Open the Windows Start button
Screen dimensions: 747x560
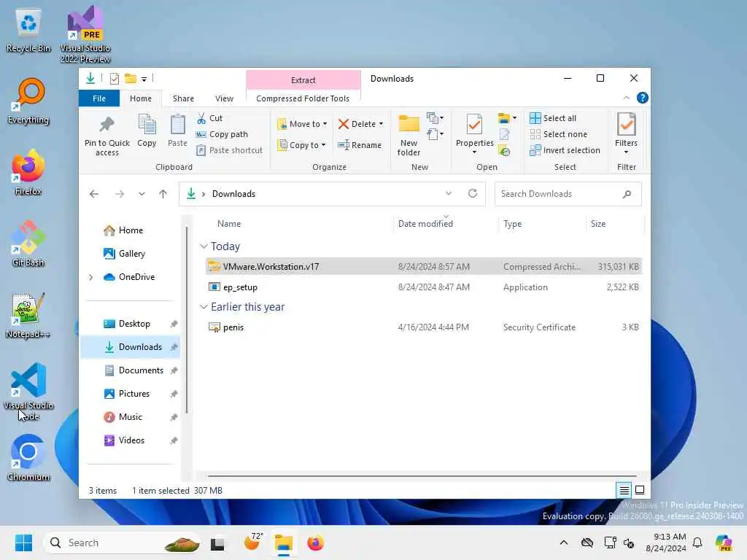point(23,542)
